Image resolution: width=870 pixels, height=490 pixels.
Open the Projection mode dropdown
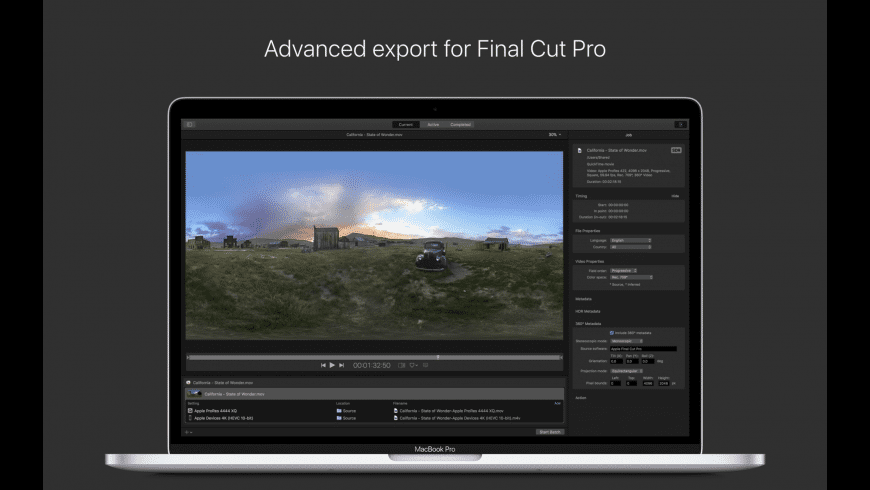[x=626, y=371]
